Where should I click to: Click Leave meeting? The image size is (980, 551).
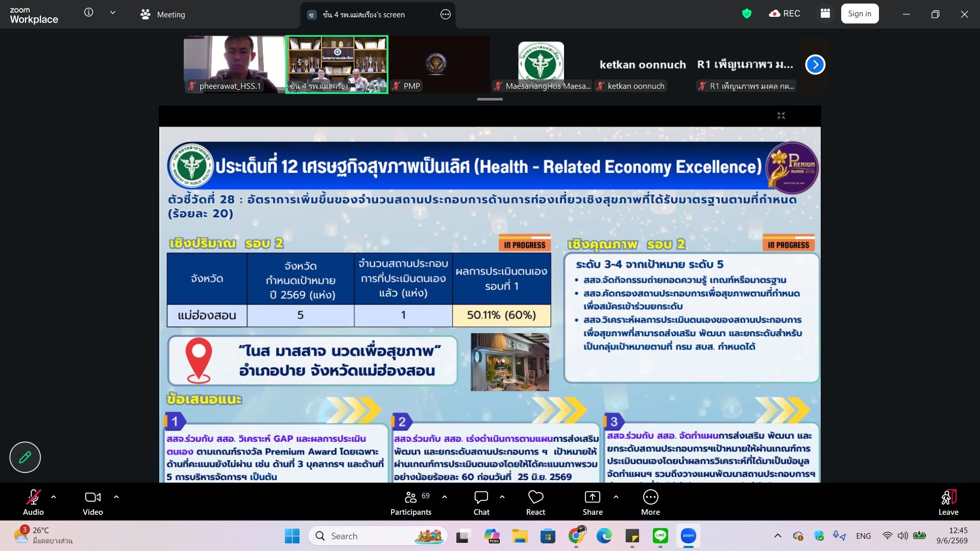pyautogui.click(x=948, y=503)
